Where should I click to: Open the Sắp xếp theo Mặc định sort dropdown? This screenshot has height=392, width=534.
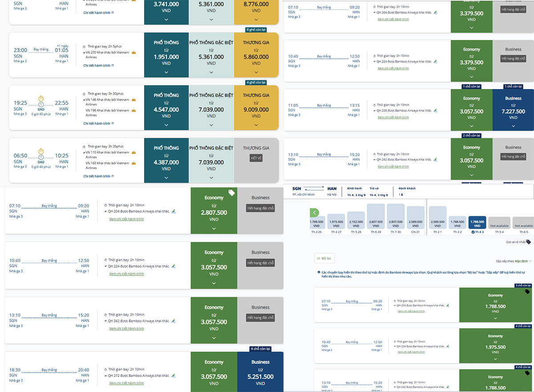(x=514, y=261)
